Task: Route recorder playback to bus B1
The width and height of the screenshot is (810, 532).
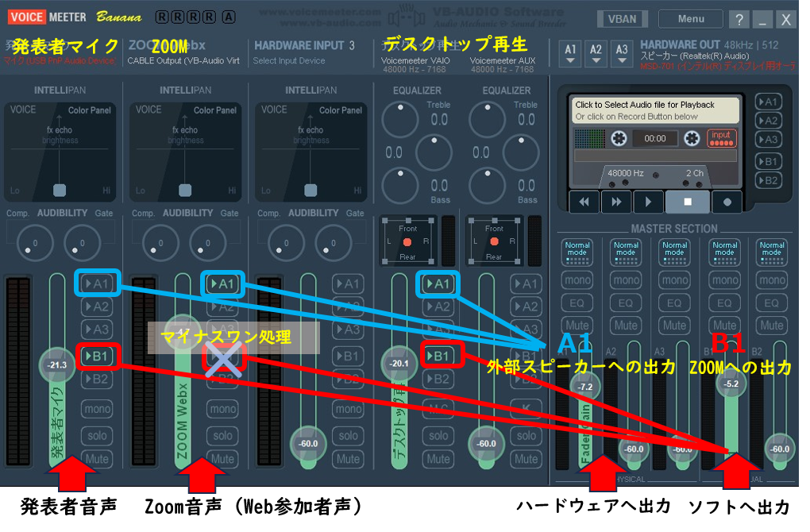Action: pos(768,162)
